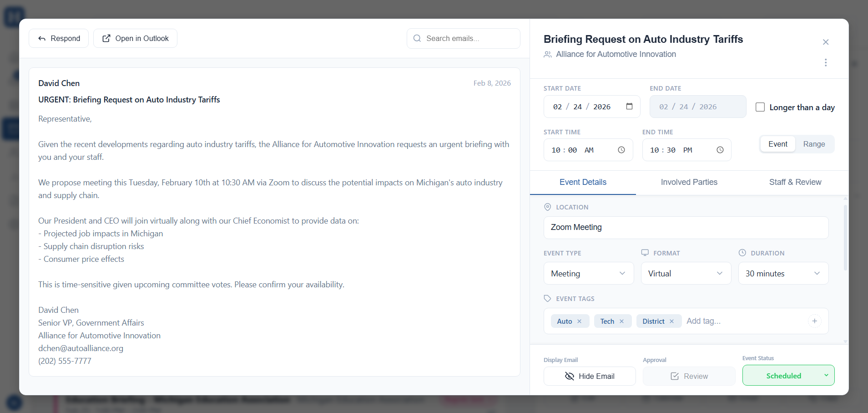Click the group icon beside Alliance for Automotive Innovation
Viewport: 868px width, 413px height.
click(x=547, y=54)
